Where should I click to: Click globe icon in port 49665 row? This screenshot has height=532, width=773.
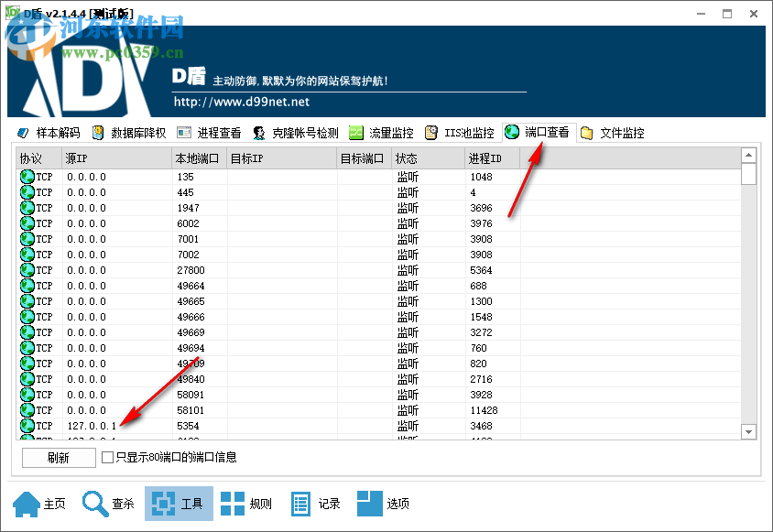pyautogui.click(x=27, y=301)
